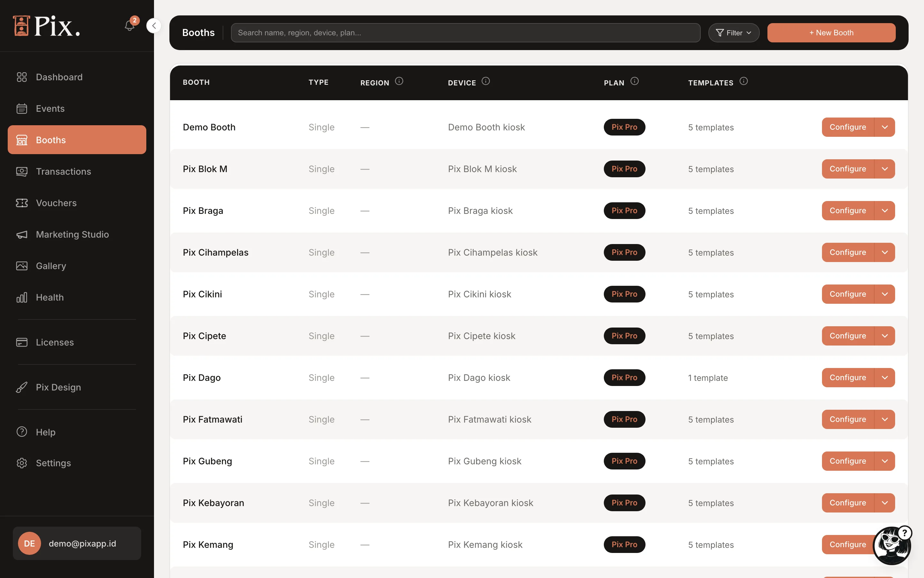Click the Dashboard grid icon
Screen dimensions: 924x578
(22, 77)
